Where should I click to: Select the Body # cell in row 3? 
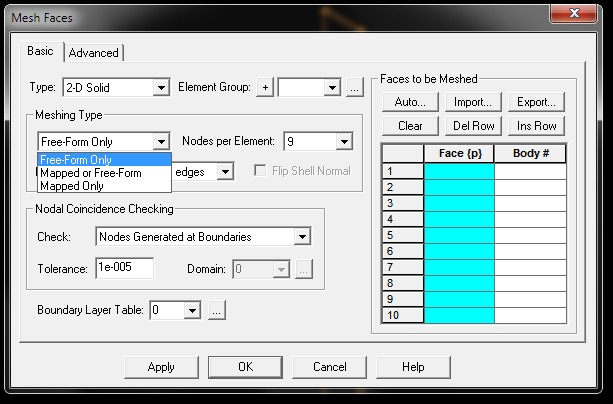pyautogui.click(x=531, y=203)
